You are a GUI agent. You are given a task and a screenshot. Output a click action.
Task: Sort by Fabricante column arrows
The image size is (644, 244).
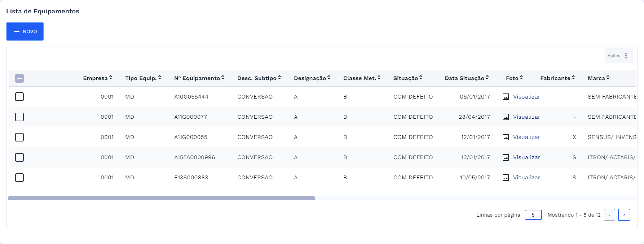(573, 78)
